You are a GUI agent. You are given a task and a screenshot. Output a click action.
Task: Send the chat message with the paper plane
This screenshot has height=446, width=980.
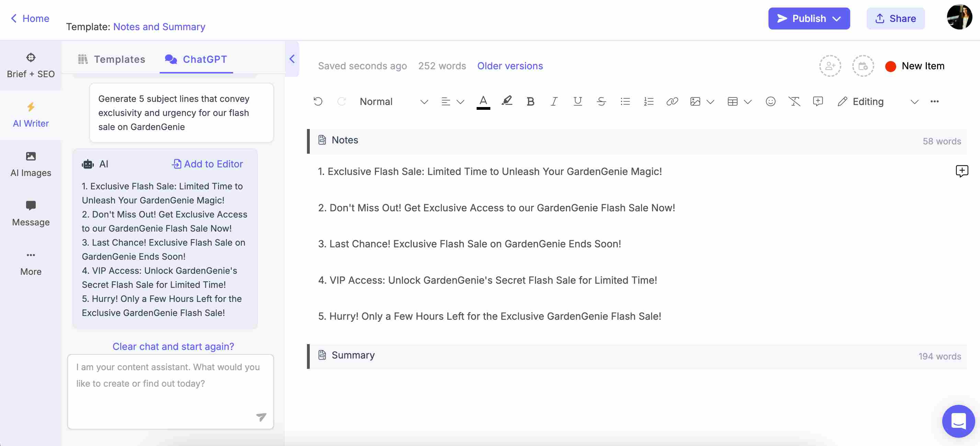(261, 417)
